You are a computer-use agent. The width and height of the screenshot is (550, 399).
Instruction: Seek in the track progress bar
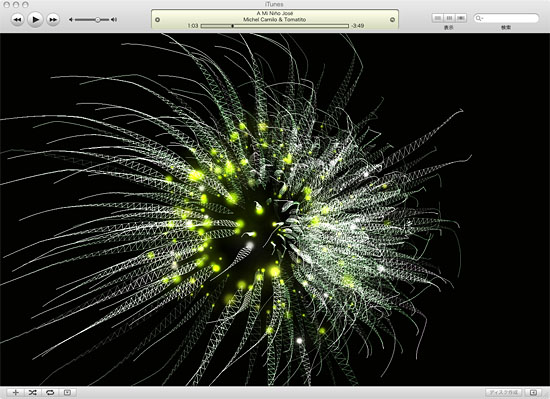click(275, 26)
